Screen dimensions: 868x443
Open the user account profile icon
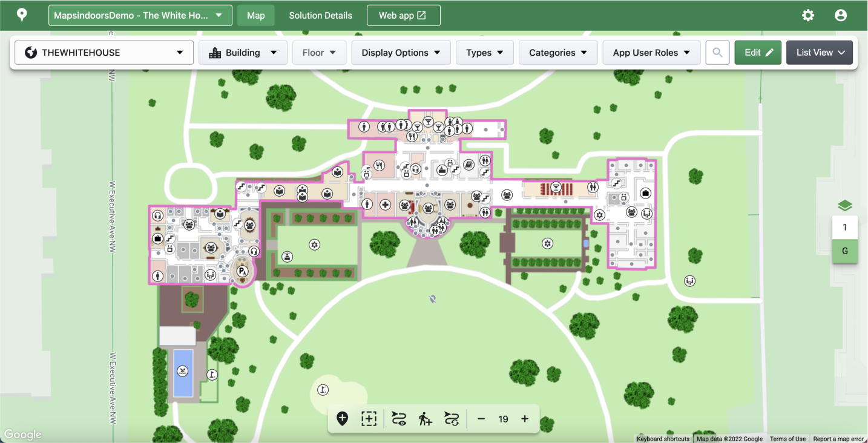(x=841, y=16)
